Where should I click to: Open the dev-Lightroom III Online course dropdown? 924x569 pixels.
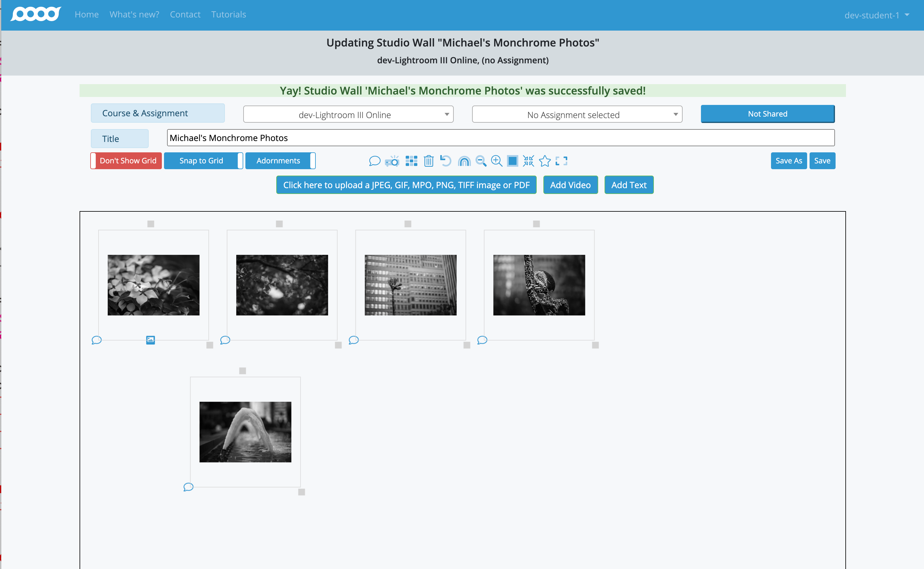tap(348, 114)
